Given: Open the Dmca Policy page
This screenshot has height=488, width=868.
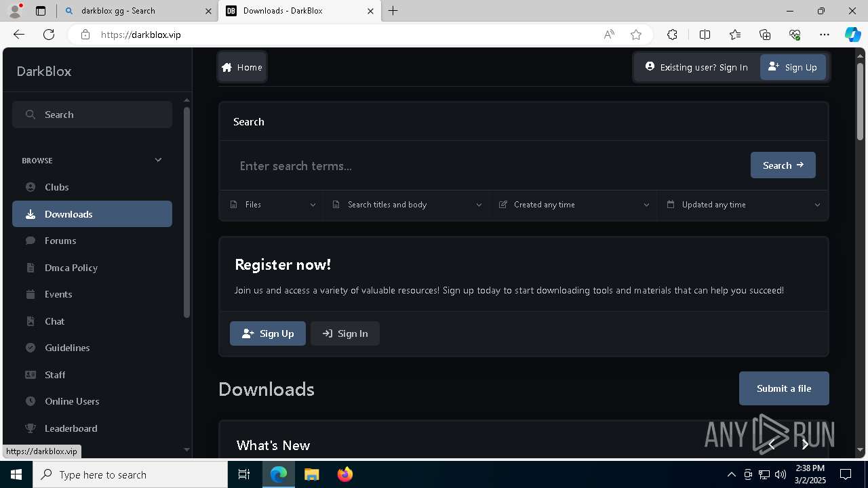Looking at the screenshot, I should (x=92, y=268).
